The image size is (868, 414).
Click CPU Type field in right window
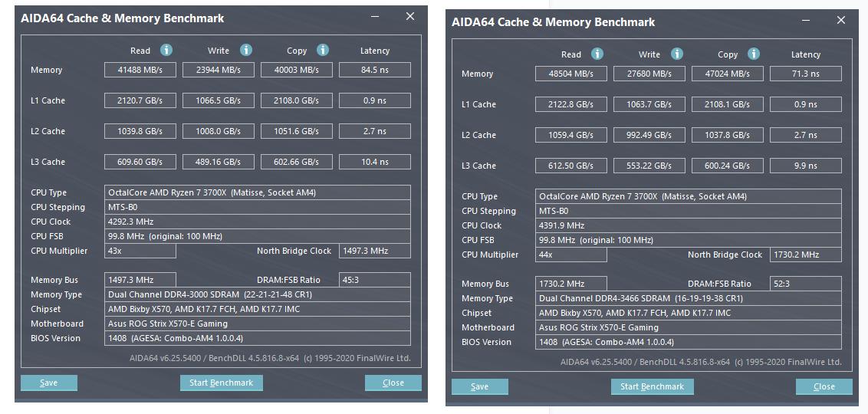pos(689,196)
